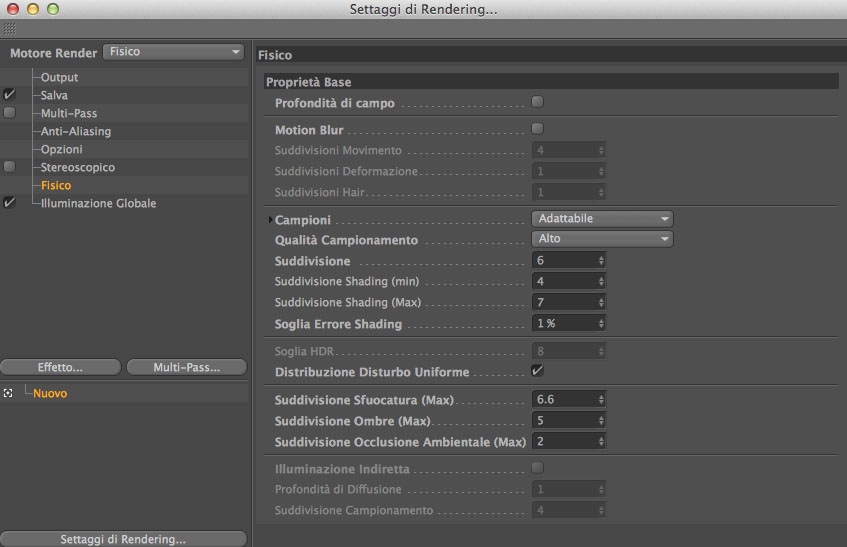Image resolution: width=847 pixels, height=547 pixels.
Task: Enable the Motion Blur checkbox
Action: [538, 129]
